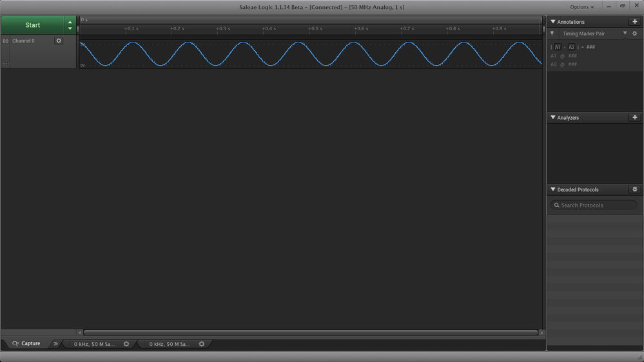Click the scrollbar right arrow
Viewport: 644px width, 362px height.
click(542, 332)
